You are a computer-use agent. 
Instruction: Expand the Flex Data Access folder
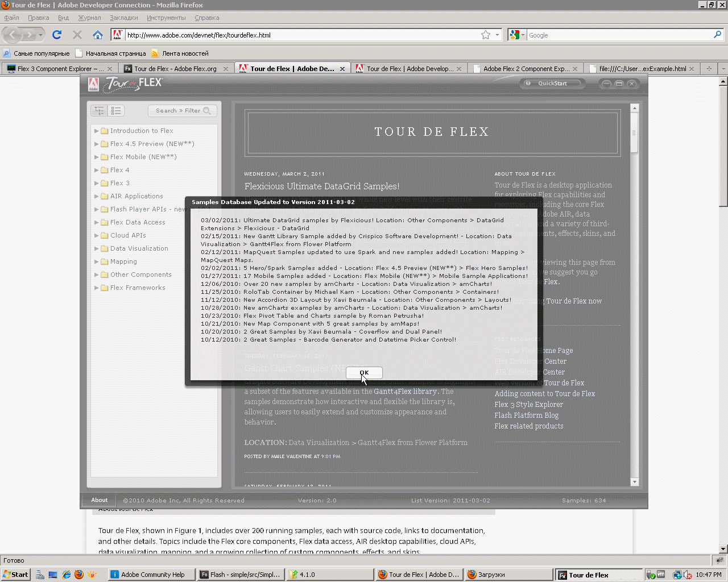(97, 222)
